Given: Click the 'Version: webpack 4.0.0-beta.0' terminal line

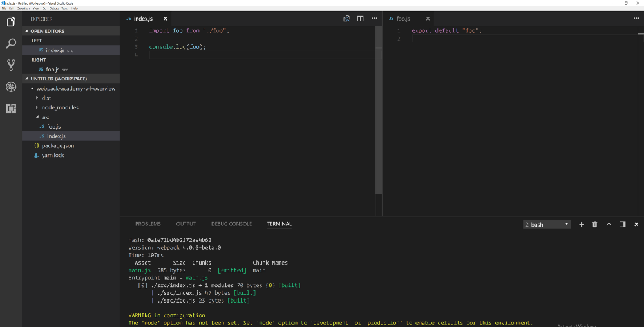Looking at the screenshot, I should 175,247.
